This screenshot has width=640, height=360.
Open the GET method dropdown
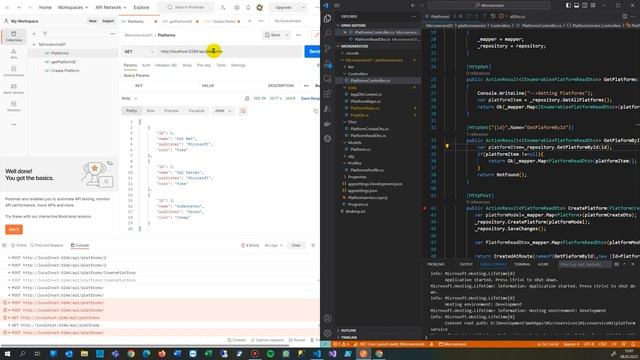[139, 51]
